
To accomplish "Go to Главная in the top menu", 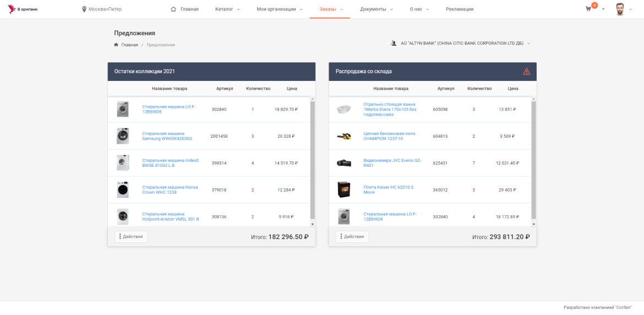I will 189,9.
